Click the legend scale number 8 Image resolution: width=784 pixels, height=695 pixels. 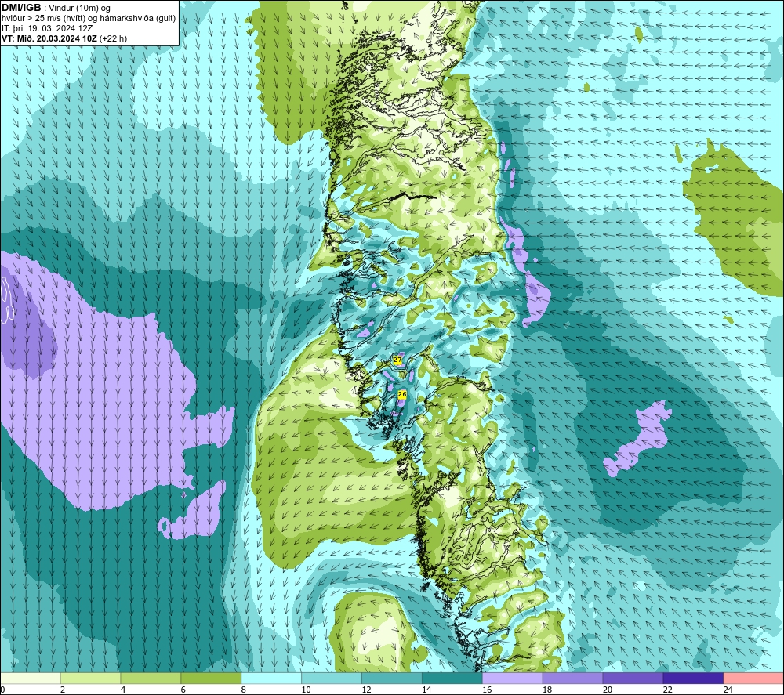(x=244, y=690)
